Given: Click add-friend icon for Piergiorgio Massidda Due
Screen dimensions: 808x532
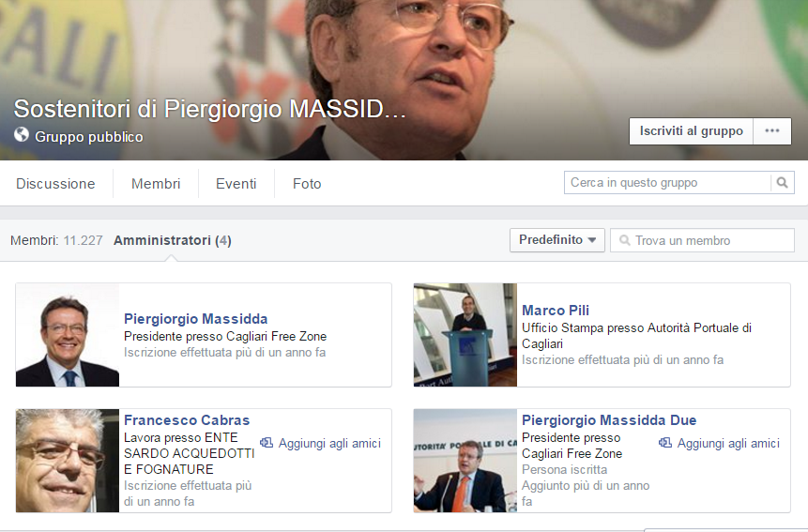Looking at the screenshot, I should coord(665,443).
